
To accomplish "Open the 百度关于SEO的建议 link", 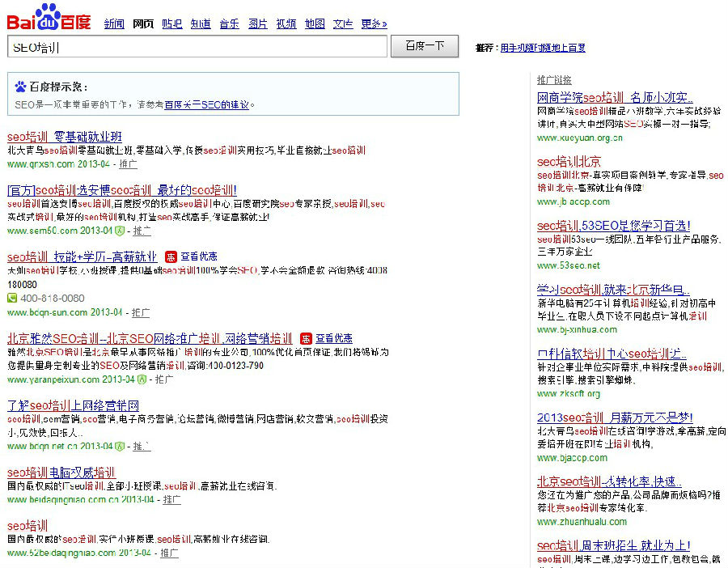I will [206, 105].
